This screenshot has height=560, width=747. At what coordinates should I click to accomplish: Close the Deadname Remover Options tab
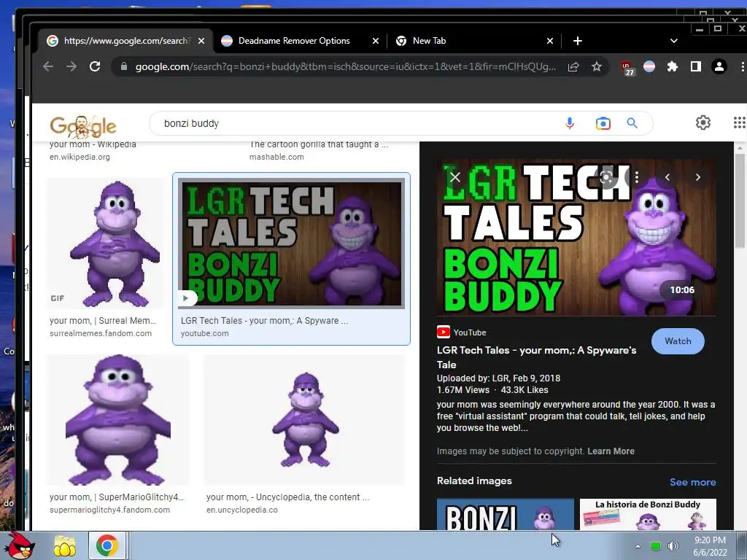(x=376, y=41)
